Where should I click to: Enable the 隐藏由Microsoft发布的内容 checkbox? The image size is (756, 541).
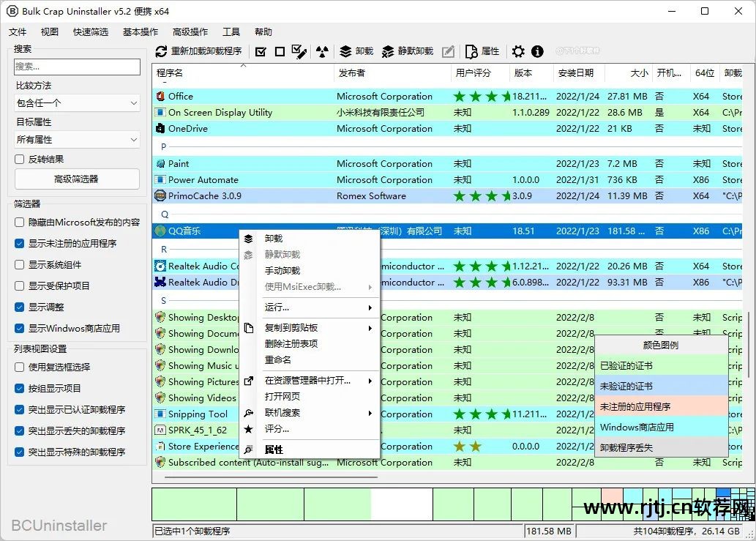(20, 223)
